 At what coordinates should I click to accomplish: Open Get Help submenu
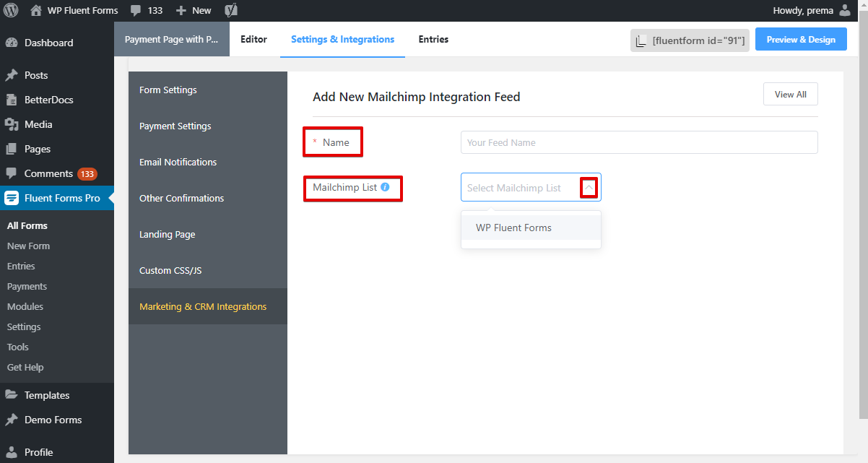25,368
